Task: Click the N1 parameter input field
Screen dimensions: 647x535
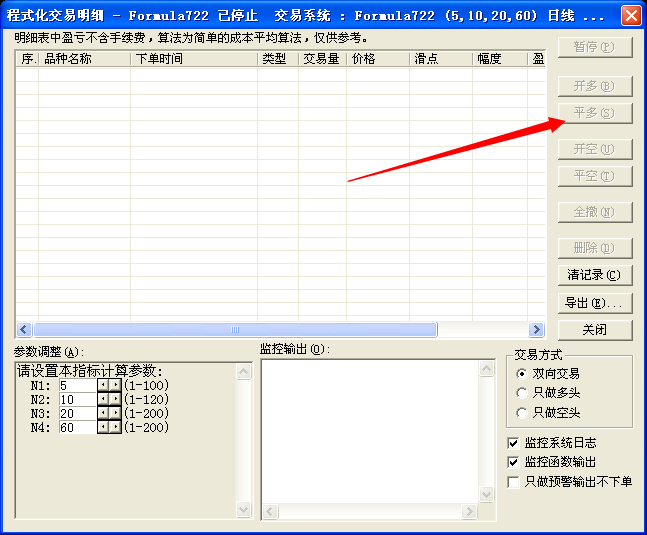Action: pyautogui.click(x=78, y=386)
